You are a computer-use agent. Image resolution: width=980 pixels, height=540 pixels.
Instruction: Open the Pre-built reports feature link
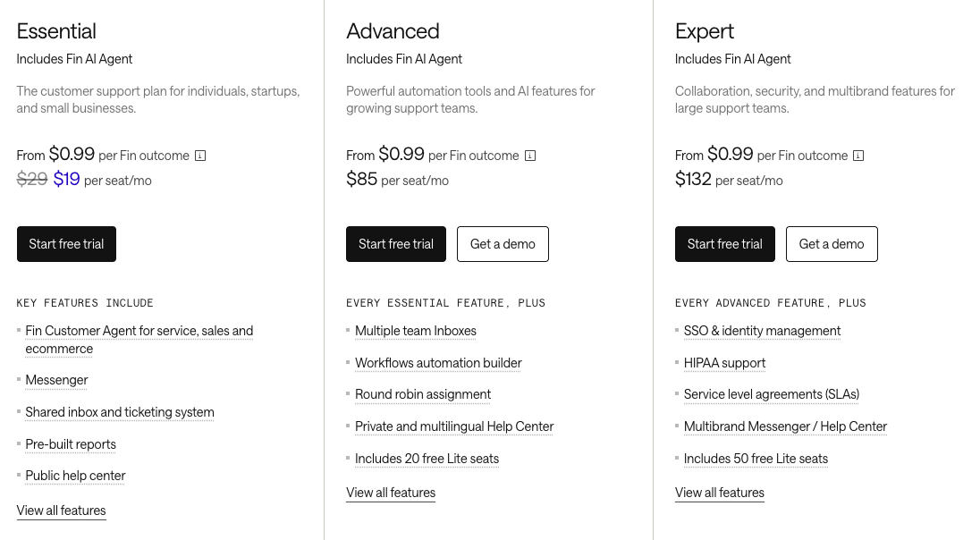[x=71, y=444]
